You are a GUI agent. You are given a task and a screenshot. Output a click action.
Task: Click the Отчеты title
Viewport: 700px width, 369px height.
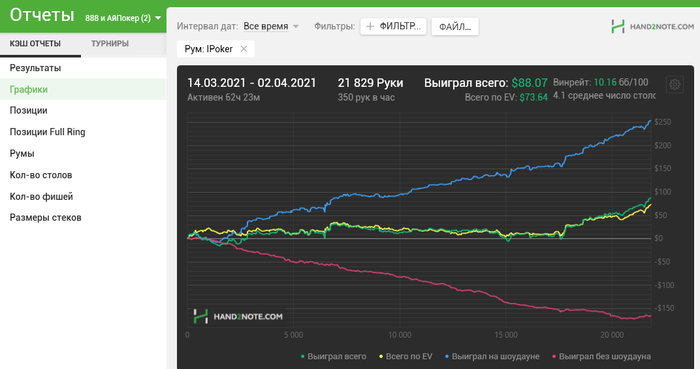click(42, 15)
